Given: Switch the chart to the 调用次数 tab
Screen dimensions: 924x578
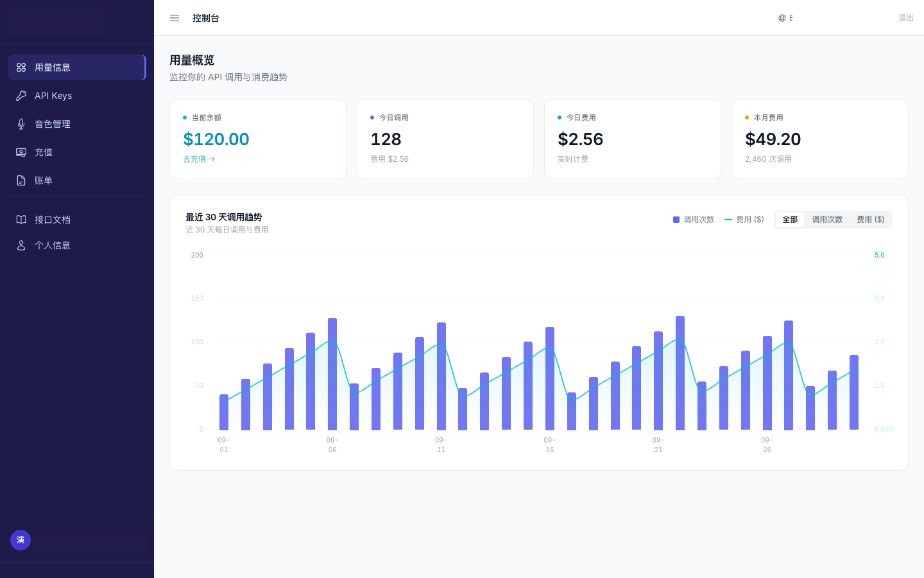Looking at the screenshot, I should coord(827,220).
